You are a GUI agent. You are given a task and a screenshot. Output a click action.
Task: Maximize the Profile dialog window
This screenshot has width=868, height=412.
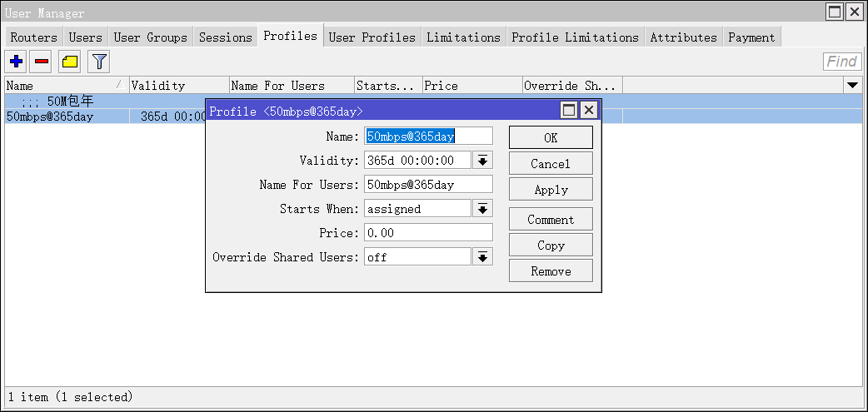[569, 111]
